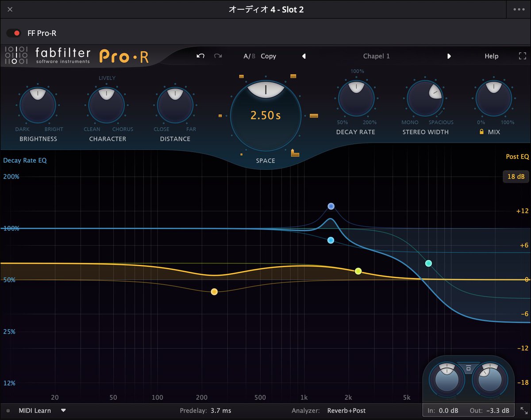This screenshot has width=531, height=420.
Task: Click the Brightness knob
Action: pyautogui.click(x=38, y=105)
